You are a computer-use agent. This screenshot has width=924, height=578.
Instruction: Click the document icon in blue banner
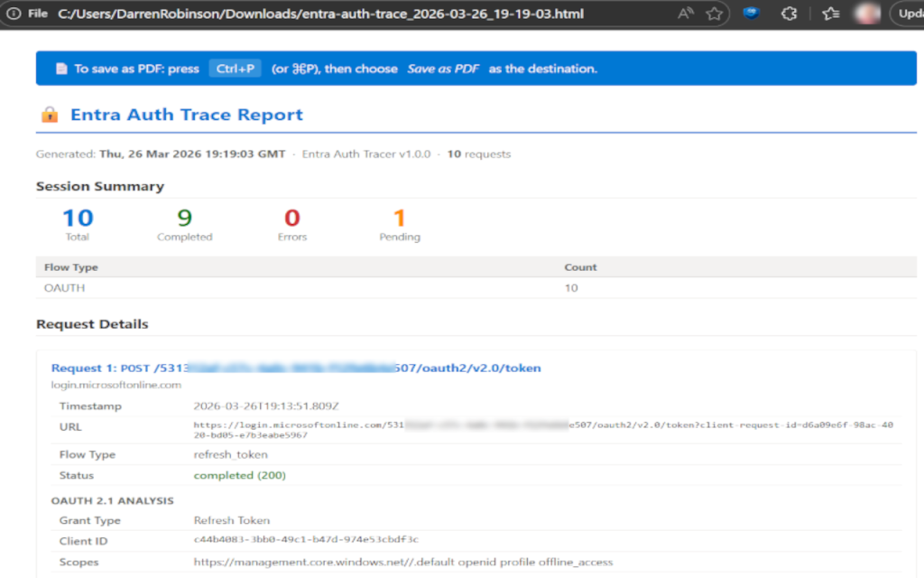tap(60, 69)
